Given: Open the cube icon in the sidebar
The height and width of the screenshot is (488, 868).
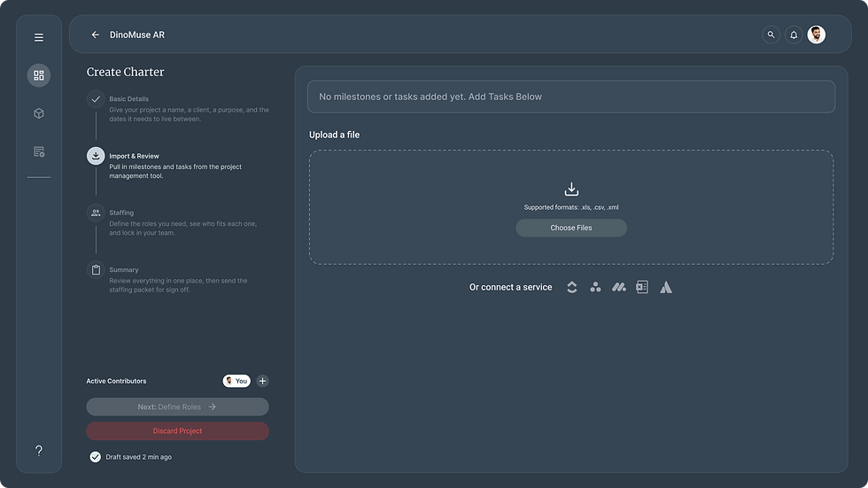Looking at the screenshot, I should tap(39, 113).
